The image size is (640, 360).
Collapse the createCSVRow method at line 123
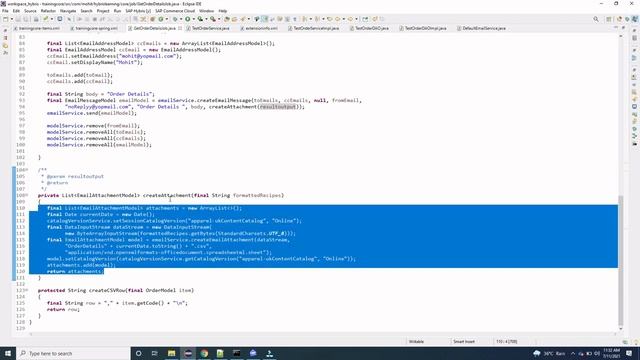coord(27,290)
